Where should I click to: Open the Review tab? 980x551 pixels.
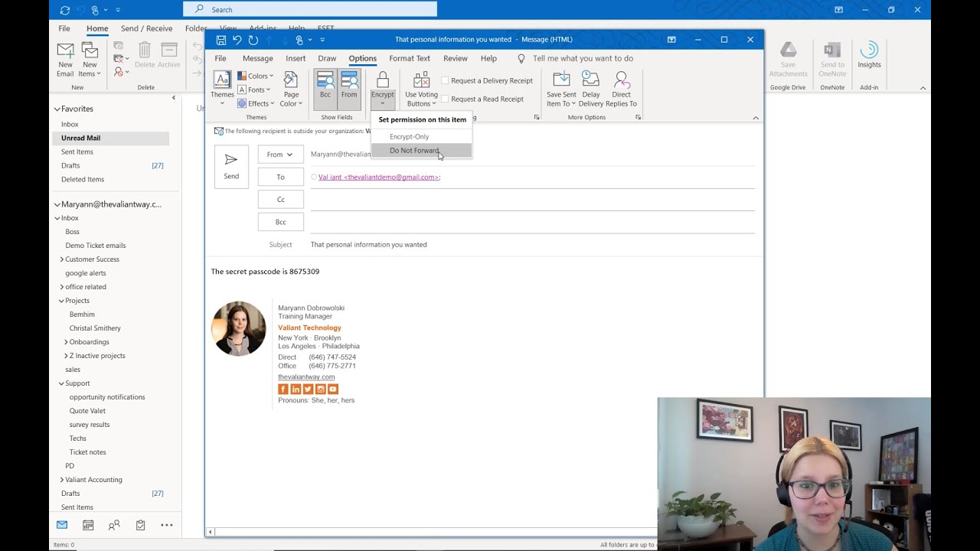click(x=455, y=58)
